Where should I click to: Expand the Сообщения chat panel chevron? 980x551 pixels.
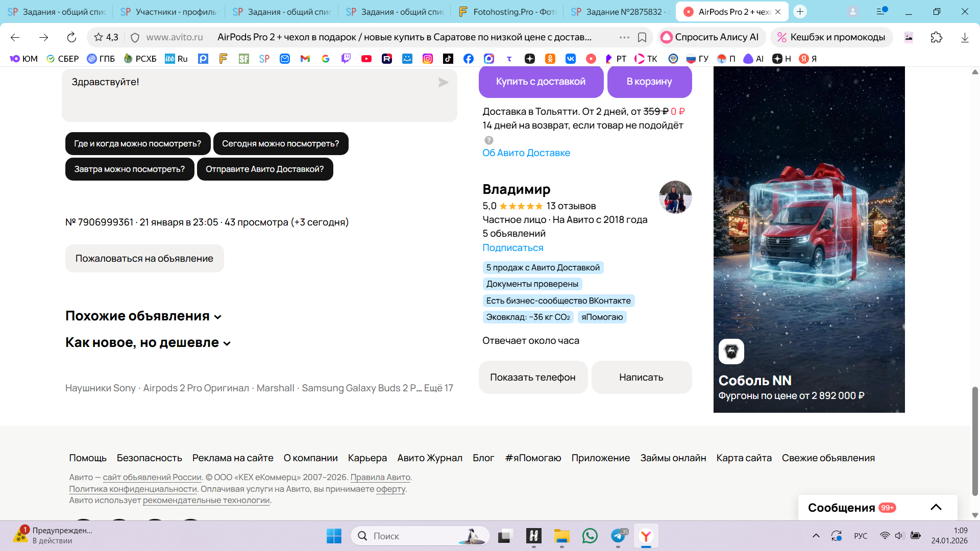[x=936, y=507]
